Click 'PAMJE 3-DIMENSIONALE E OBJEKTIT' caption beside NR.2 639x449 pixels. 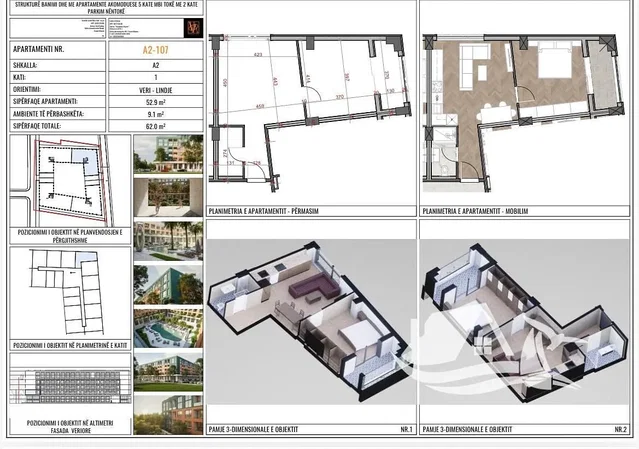(x=467, y=429)
